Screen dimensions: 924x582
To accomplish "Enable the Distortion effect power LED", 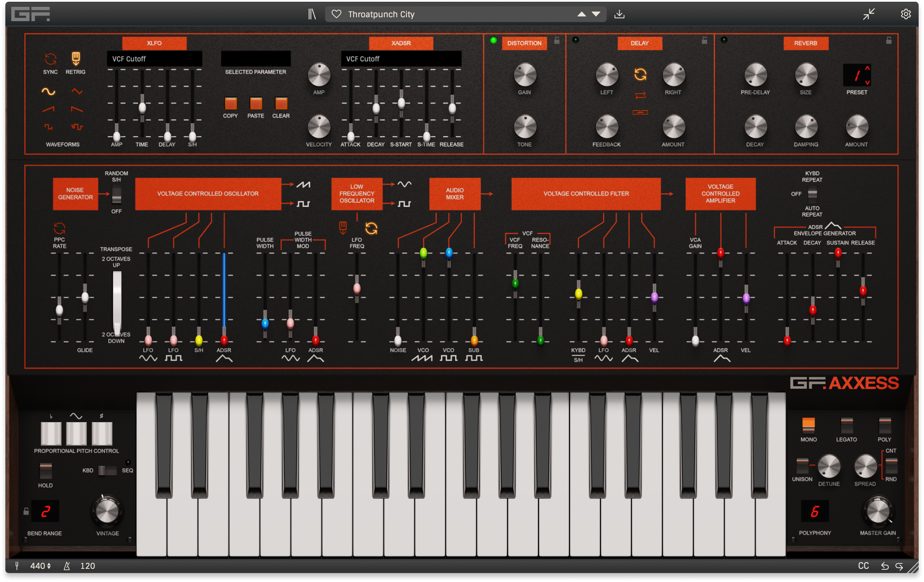I will (x=493, y=40).
